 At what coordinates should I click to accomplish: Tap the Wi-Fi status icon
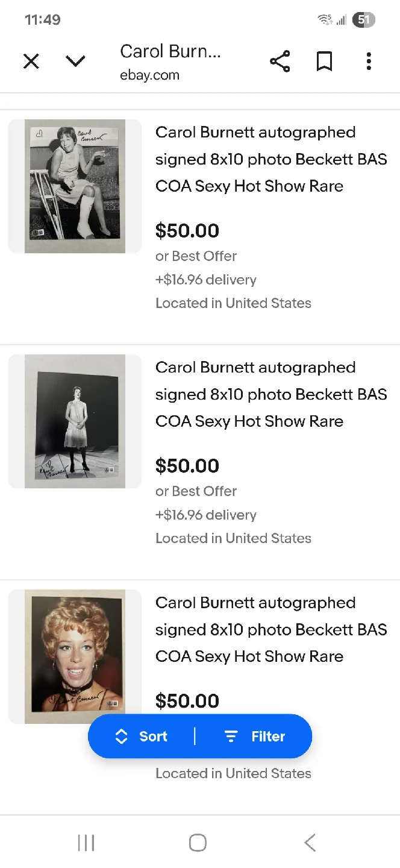pyautogui.click(x=325, y=19)
